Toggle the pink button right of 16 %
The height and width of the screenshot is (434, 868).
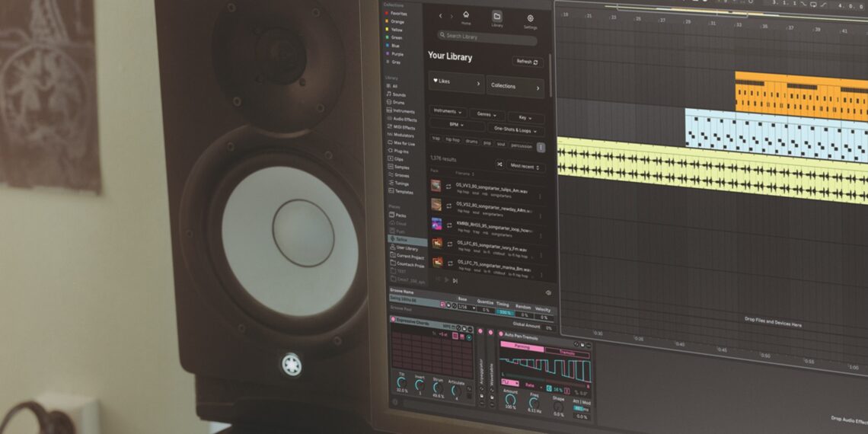(566, 391)
